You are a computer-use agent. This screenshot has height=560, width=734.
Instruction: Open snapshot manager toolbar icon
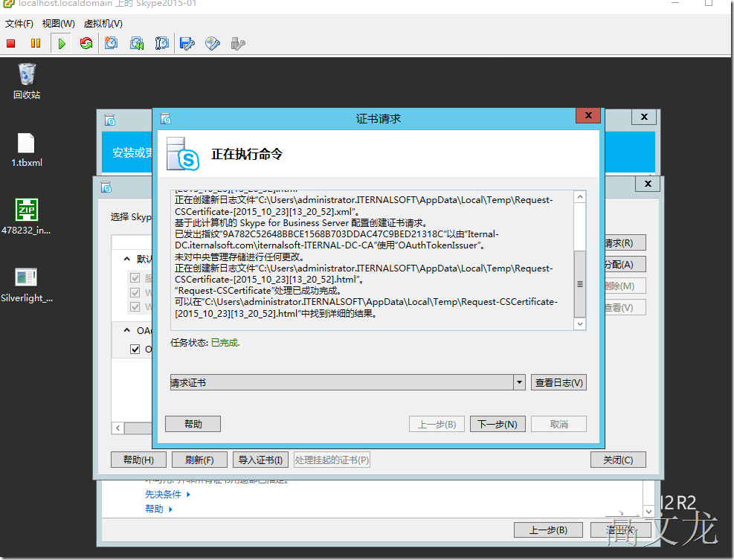[x=161, y=44]
